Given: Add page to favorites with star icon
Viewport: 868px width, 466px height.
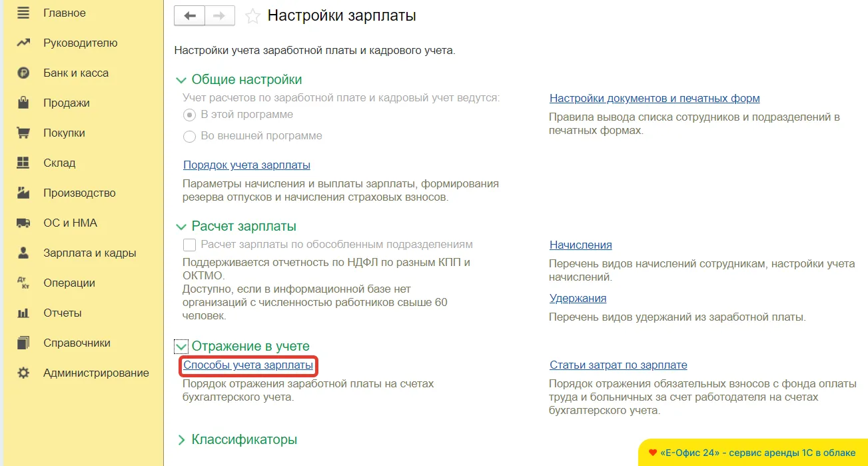Looking at the screenshot, I should tap(252, 16).
